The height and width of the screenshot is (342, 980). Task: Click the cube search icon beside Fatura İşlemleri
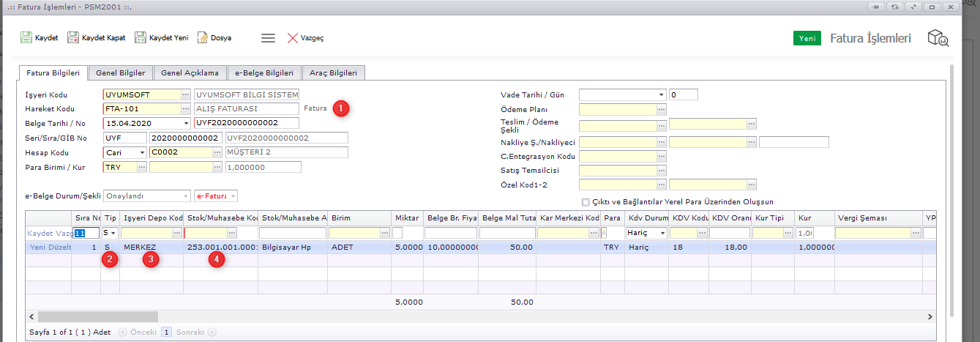coord(938,39)
